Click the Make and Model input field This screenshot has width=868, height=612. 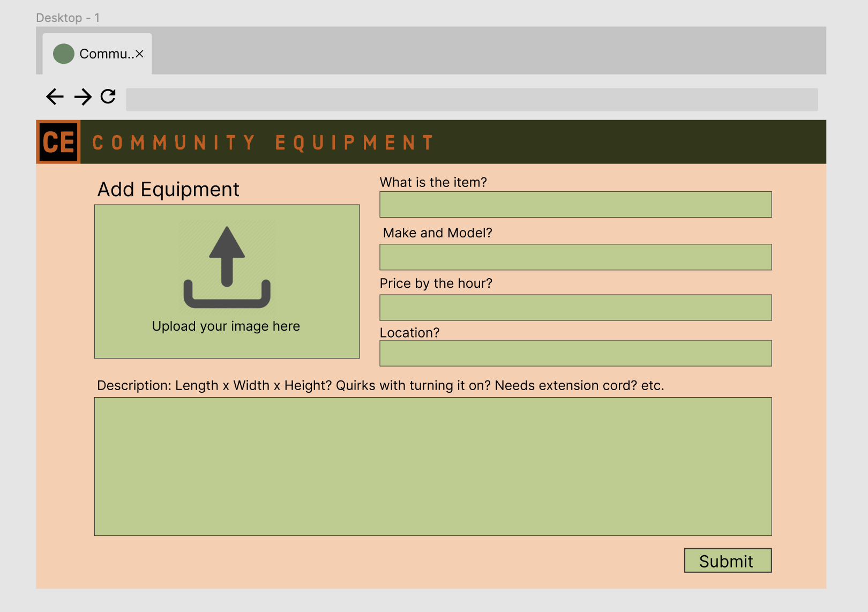pos(575,257)
